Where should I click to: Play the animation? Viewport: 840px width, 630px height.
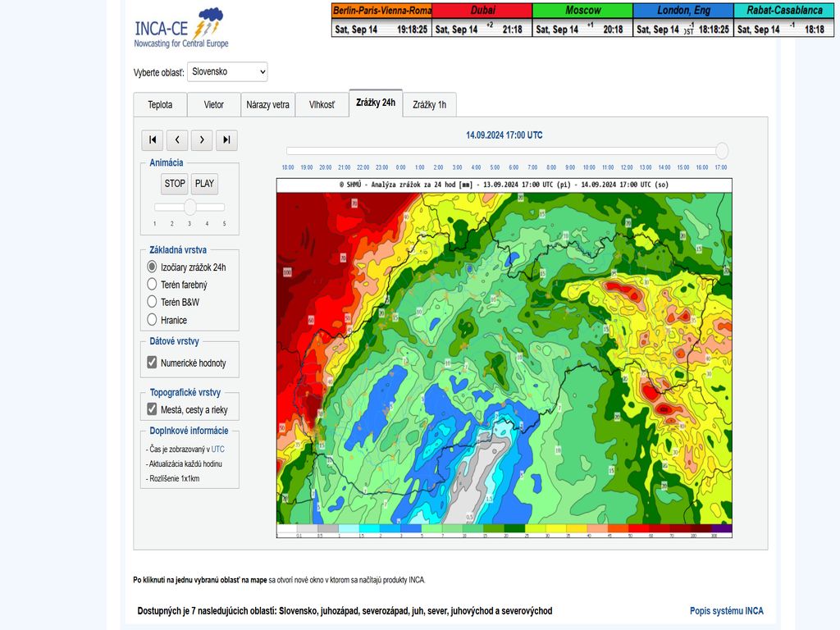pos(204,184)
